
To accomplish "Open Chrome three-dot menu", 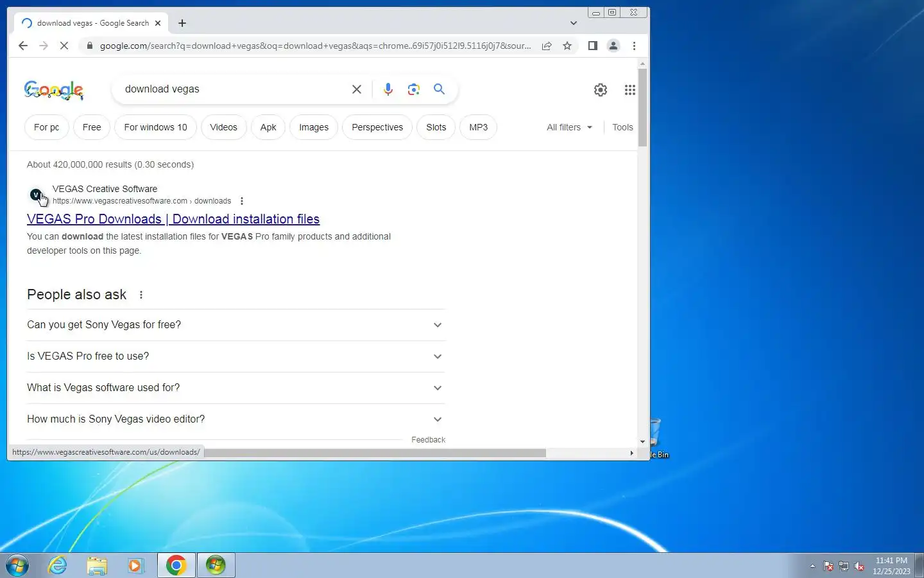I will click(x=634, y=46).
